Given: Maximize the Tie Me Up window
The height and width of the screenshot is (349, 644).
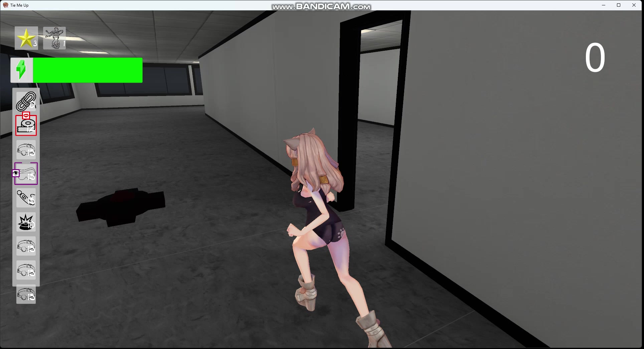Looking at the screenshot, I should 619,5.
